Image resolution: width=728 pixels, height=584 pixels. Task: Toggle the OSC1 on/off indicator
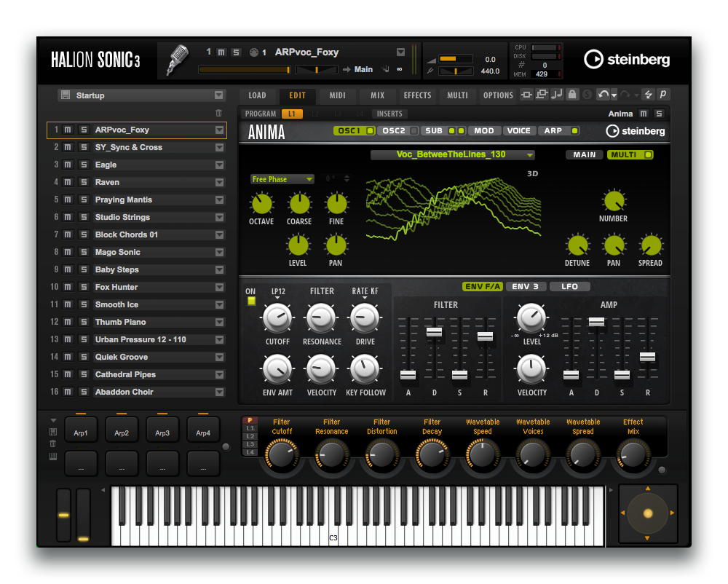370,131
